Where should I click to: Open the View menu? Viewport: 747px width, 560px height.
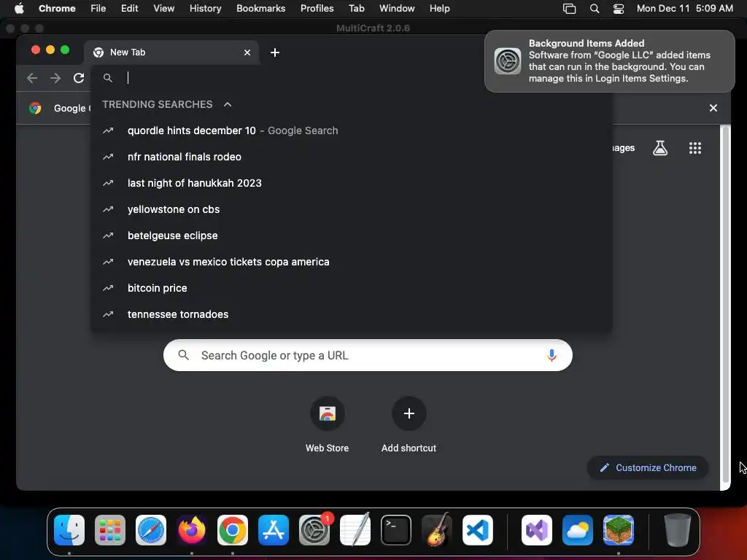coord(164,8)
